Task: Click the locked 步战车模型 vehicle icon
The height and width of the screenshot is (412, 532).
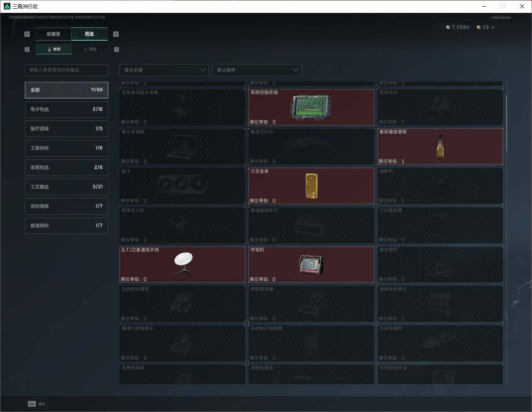Action: point(440,341)
